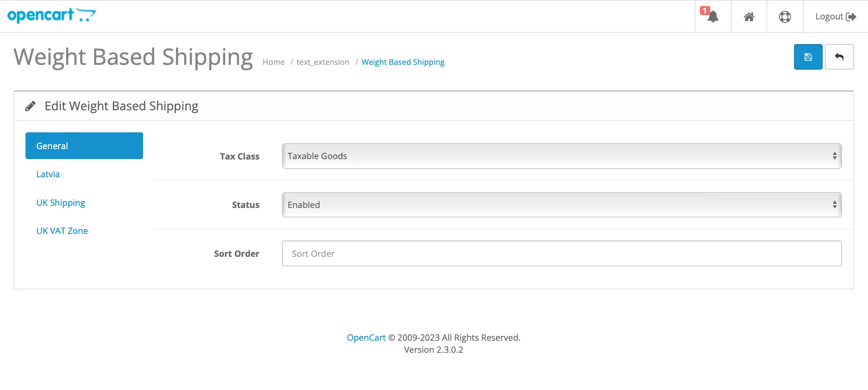Open the UK Shipping tab
868x390 pixels.
click(61, 203)
